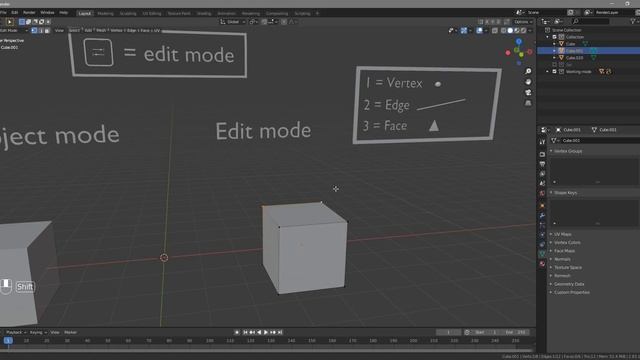Open the Global transform orientation dropdown
Viewport: 640px width, 360px height.
tap(233, 22)
